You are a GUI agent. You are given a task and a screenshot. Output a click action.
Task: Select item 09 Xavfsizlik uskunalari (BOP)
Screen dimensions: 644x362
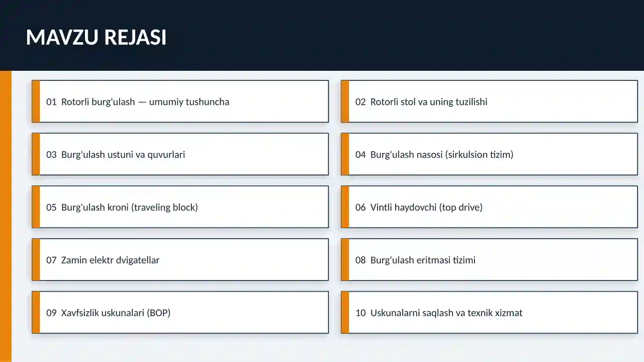click(x=180, y=312)
